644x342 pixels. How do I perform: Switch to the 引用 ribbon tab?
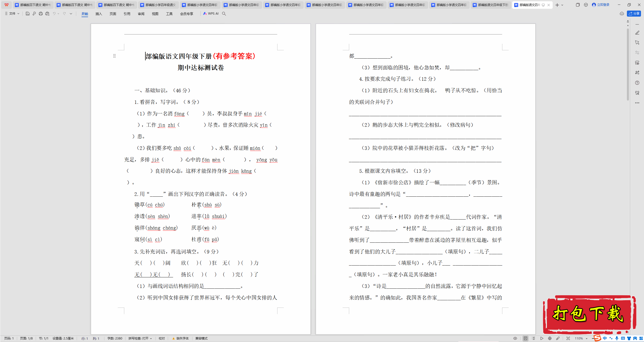coord(127,14)
